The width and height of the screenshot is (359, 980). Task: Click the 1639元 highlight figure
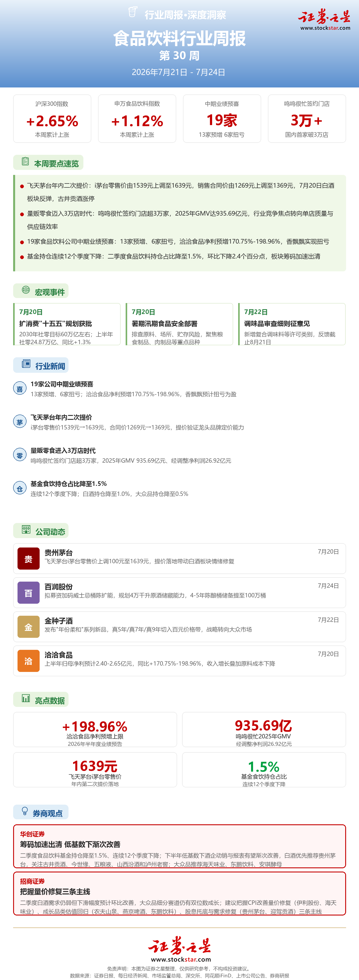pos(95,766)
